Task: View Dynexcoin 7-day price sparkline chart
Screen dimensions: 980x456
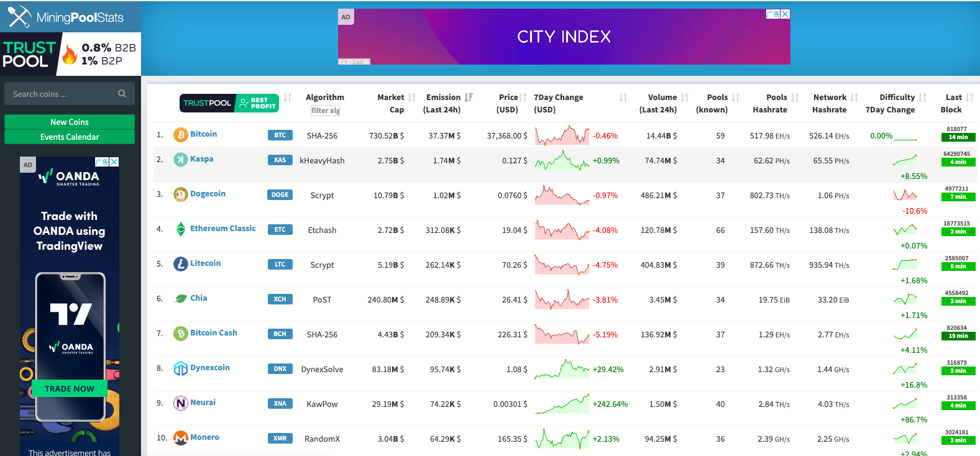Action: (562, 368)
